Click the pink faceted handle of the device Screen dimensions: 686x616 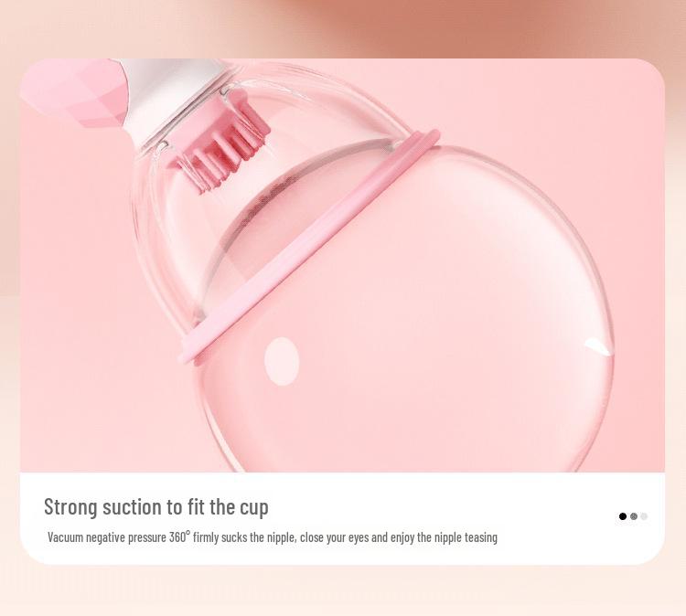tap(77, 91)
